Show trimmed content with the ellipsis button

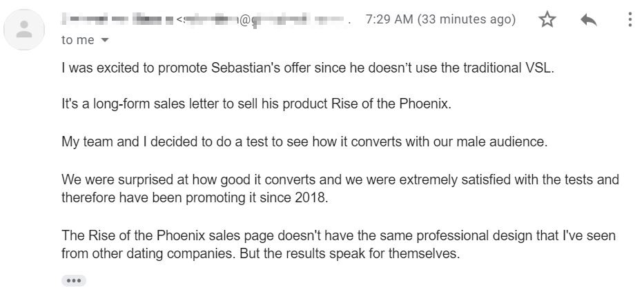(74, 280)
